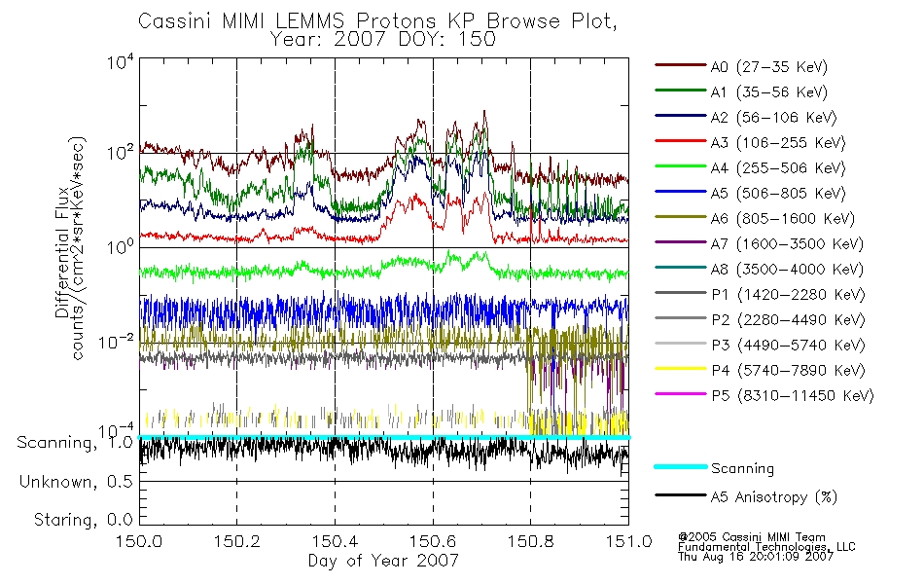The width and height of the screenshot is (924, 584).
Task: Click the light gray P3 legend line
Action: 680,344
